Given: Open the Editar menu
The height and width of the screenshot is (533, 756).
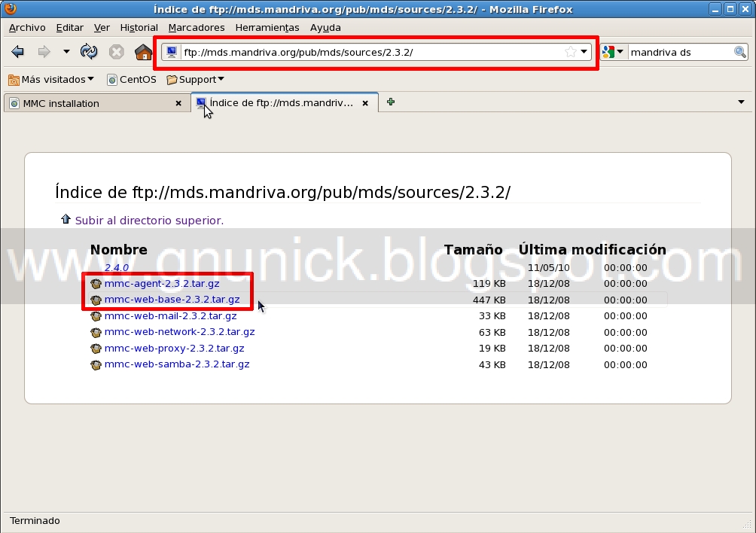Looking at the screenshot, I should click(x=70, y=27).
